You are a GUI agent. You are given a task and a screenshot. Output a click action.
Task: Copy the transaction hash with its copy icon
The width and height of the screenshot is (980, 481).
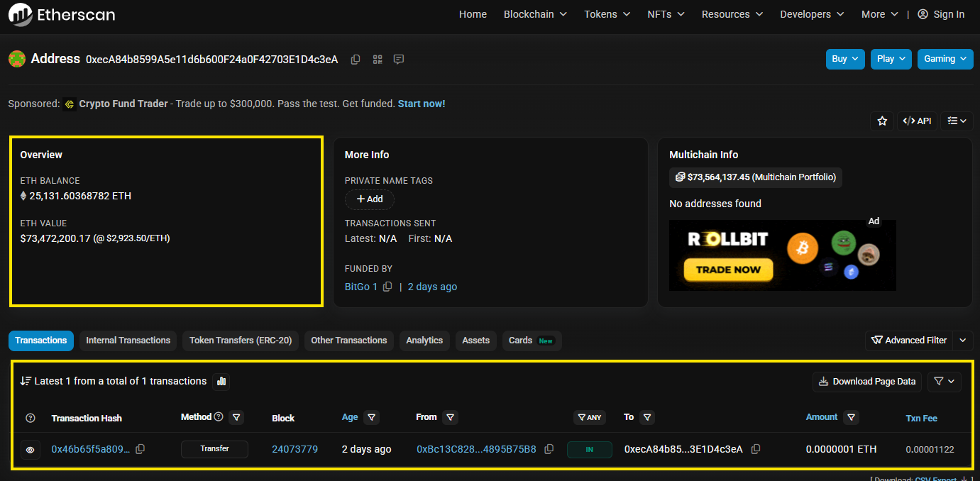[x=140, y=449]
